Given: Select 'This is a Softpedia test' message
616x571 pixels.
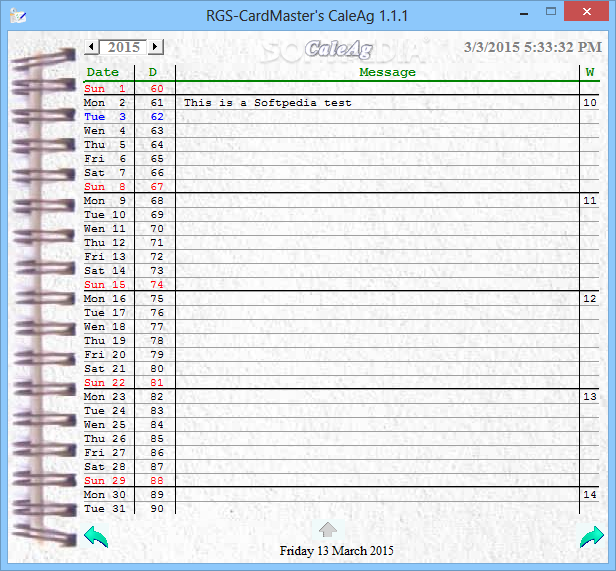Looking at the screenshot, I should pyautogui.click(x=268, y=103).
